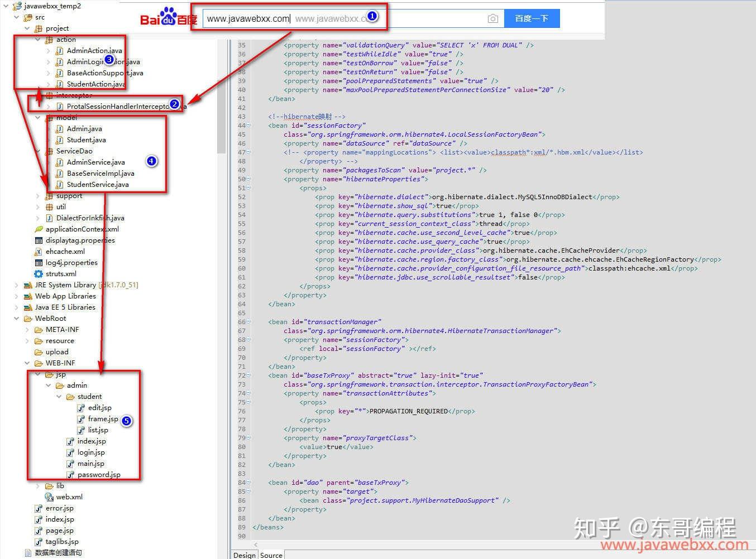Viewport: 756px width, 559px height.
Task: Select list.jsp file icon
Action: (81, 430)
